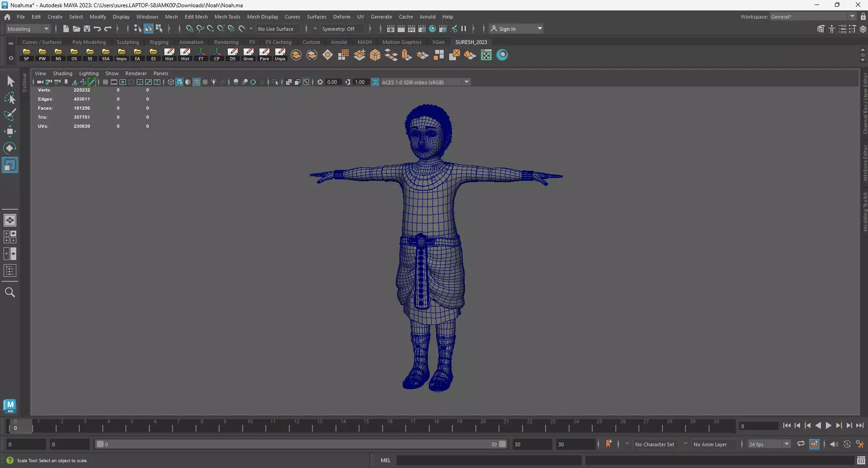This screenshot has height=468, width=868.
Task: Open the 24 fps frame rate dropdown
Action: point(769,444)
